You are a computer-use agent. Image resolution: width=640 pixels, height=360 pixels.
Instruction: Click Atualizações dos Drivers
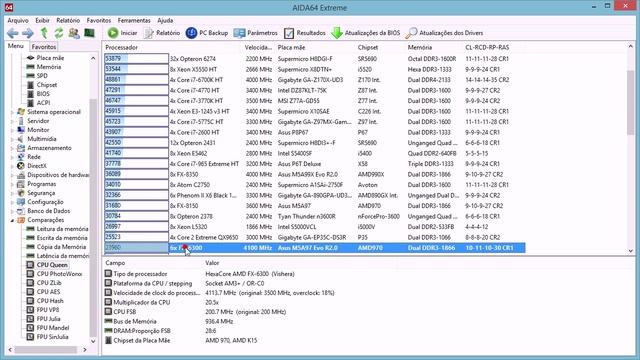pyautogui.click(x=444, y=33)
